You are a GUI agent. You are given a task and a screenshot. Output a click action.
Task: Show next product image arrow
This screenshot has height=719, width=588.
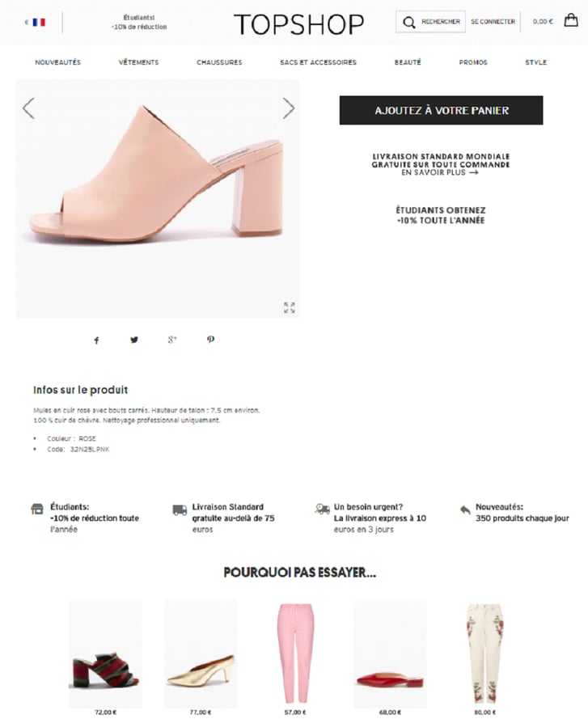pyautogui.click(x=288, y=108)
